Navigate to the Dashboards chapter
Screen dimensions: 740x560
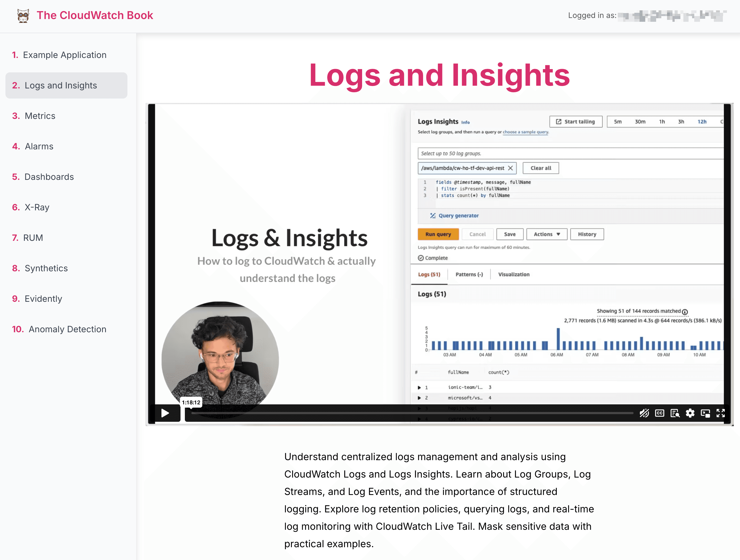(x=66, y=177)
